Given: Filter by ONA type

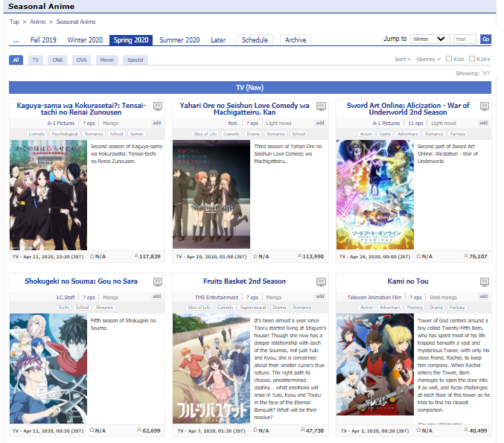Looking at the screenshot, I should tap(57, 60).
